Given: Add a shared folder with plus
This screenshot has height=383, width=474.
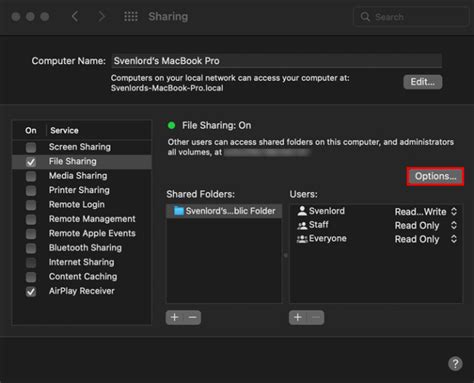Looking at the screenshot, I should coord(174,317).
